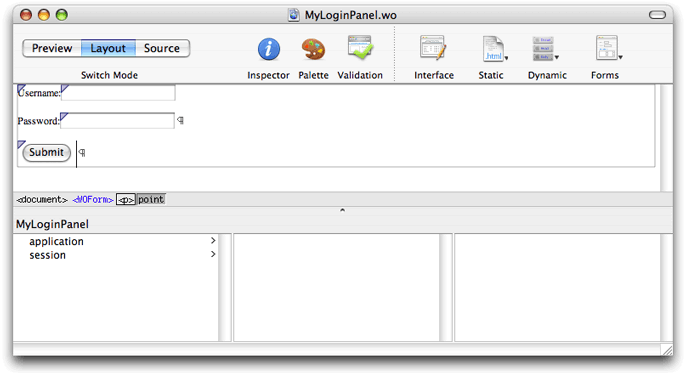Click the paragraph mark after Submit button

[82, 152]
